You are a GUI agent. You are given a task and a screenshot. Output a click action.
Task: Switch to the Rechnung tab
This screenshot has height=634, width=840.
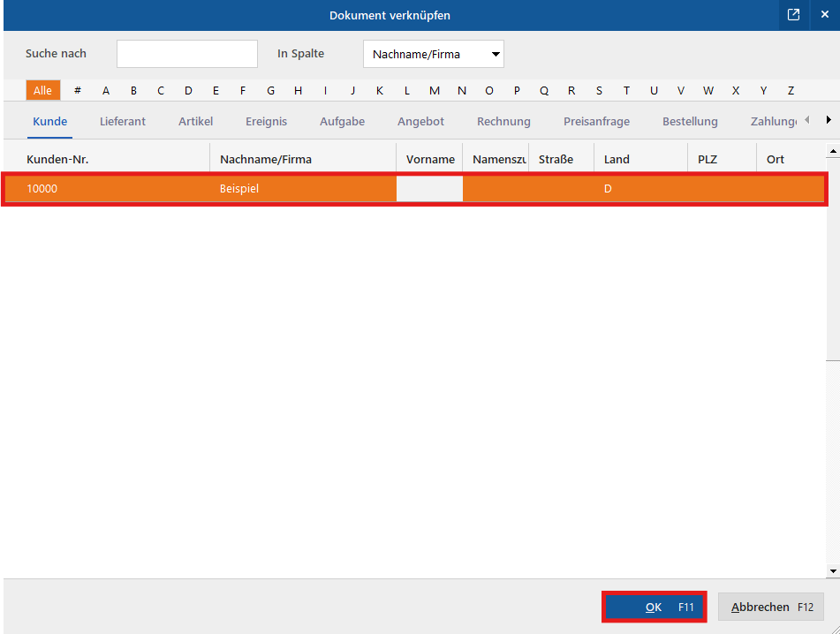point(503,122)
